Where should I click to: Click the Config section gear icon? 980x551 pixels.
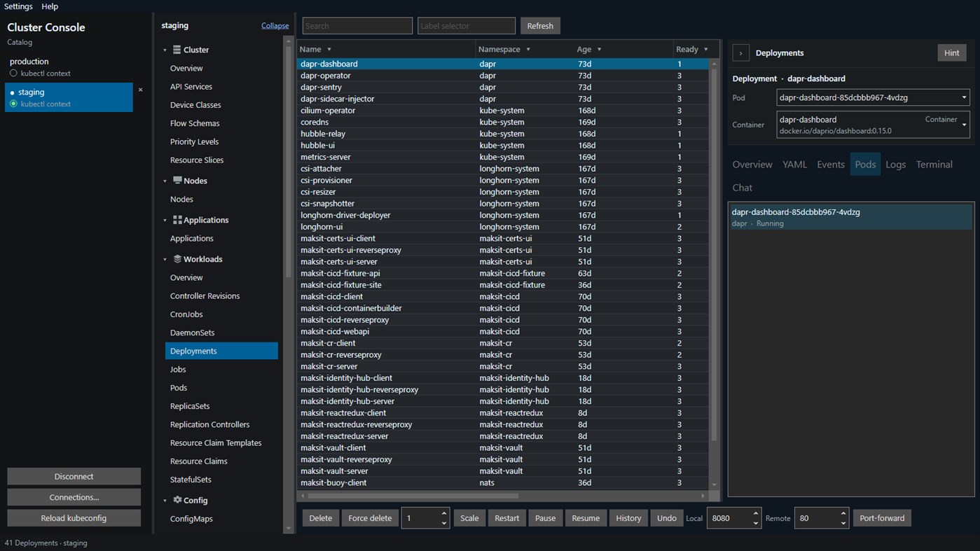[x=177, y=500]
